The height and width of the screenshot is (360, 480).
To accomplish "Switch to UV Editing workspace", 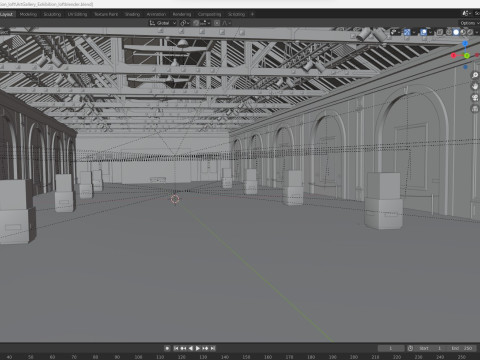I will [x=77, y=14].
